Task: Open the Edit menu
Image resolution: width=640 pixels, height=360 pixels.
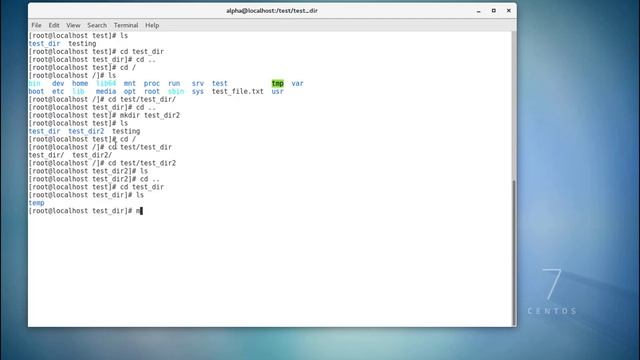Action: [x=54, y=25]
